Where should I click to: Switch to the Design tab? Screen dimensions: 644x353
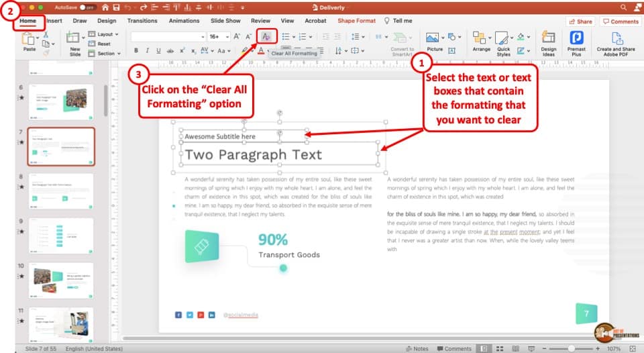[107, 21]
